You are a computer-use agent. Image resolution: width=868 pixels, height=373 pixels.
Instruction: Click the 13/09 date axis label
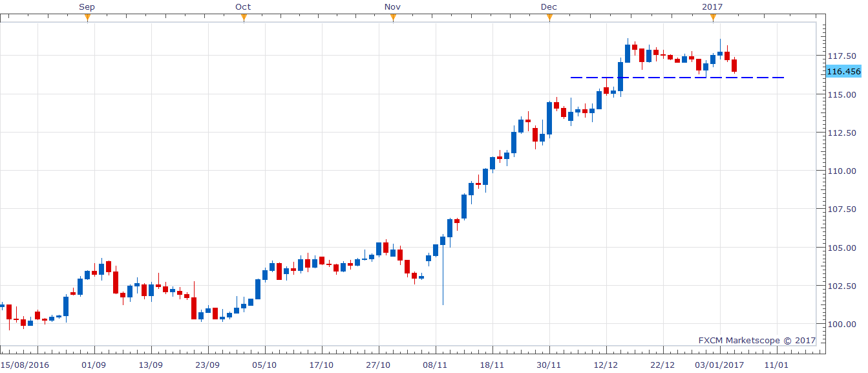pos(151,365)
